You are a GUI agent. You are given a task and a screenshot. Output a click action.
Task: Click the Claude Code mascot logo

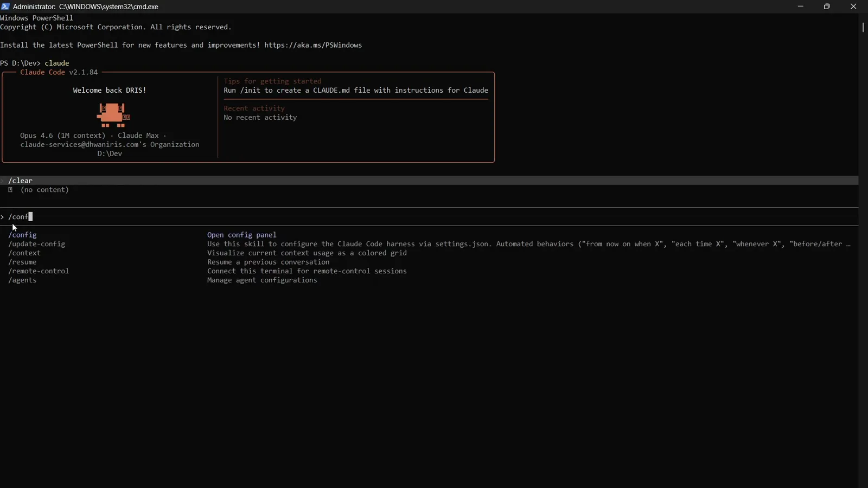tap(113, 115)
